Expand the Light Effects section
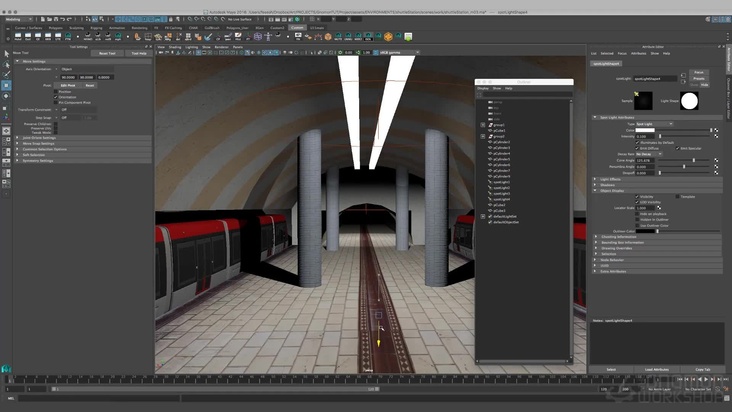The image size is (732, 412). coord(608,178)
